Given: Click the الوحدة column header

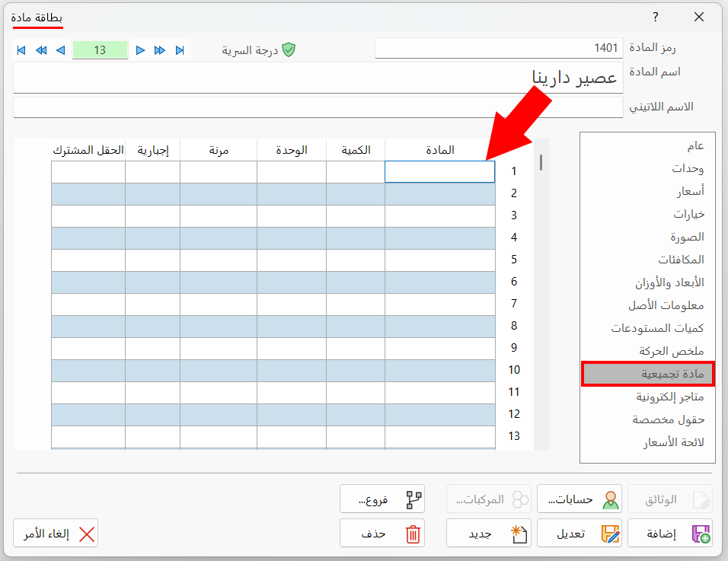Looking at the screenshot, I should click(292, 150).
